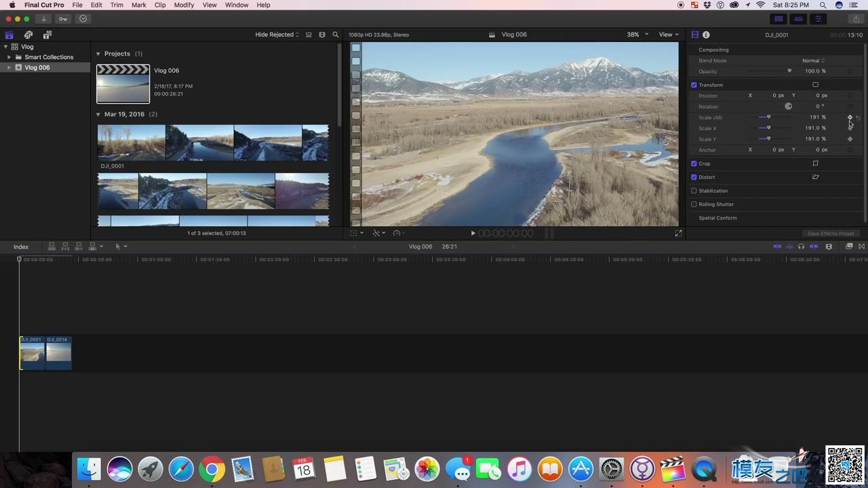Open the Titles and Generators sidebar
Image resolution: width=868 pixels, height=488 pixels.
tap(47, 35)
